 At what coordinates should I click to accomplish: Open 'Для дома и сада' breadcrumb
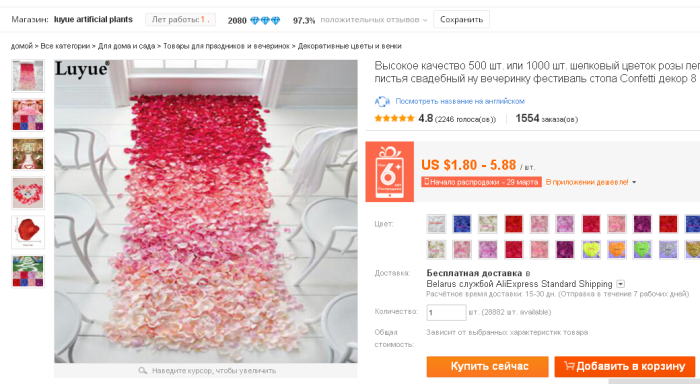tap(126, 46)
